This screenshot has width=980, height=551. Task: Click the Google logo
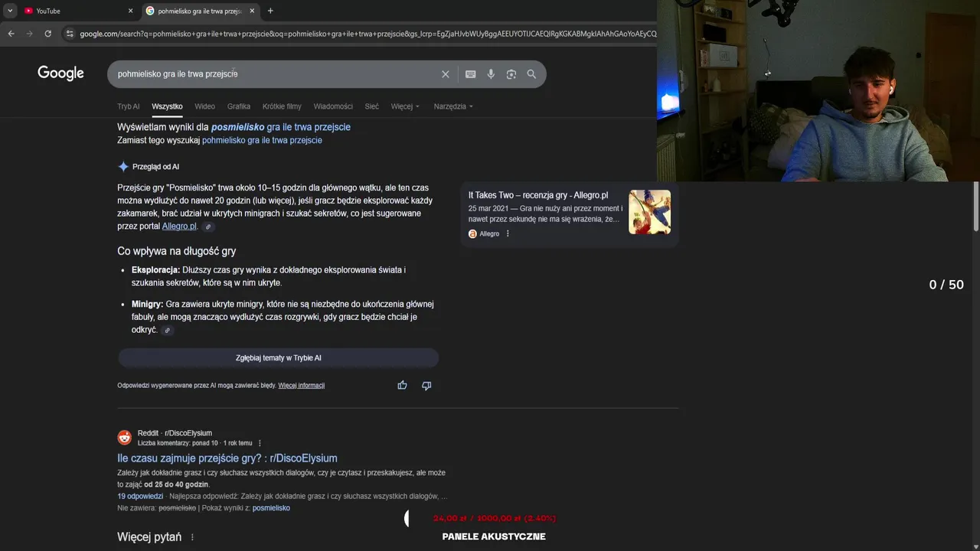[60, 73]
